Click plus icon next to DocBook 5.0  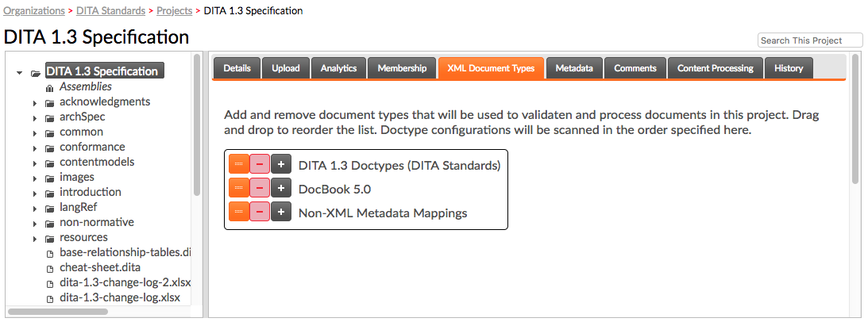[x=281, y=189]
